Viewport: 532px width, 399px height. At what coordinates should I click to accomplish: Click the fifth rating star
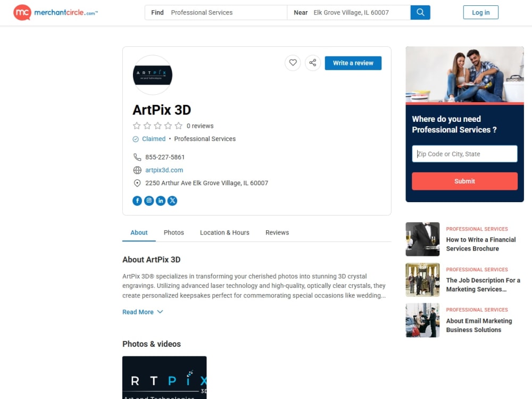coord(178,126)
